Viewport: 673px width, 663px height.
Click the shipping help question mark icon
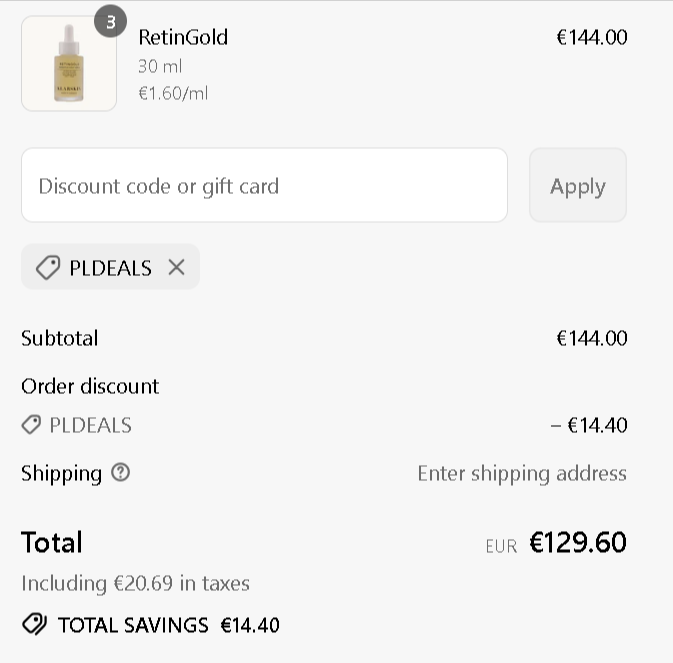pyautogui.click(x=121, y=473)
